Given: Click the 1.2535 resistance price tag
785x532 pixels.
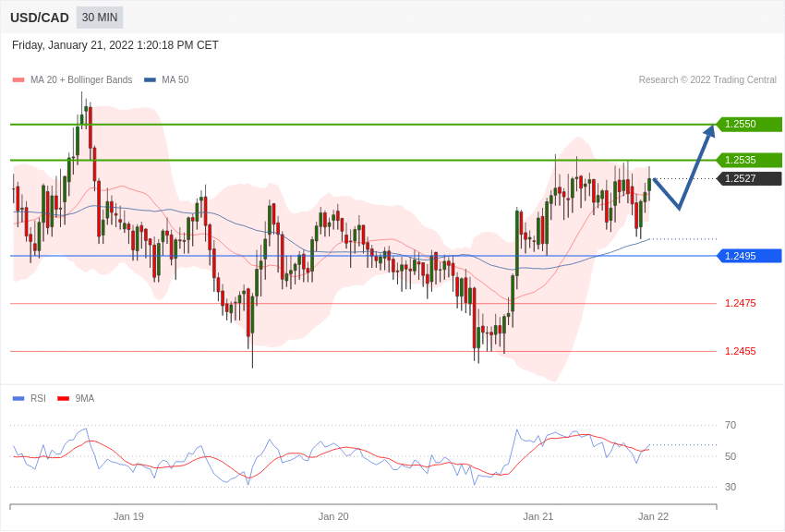Looking at the screenshot, I should click(749, 160).
